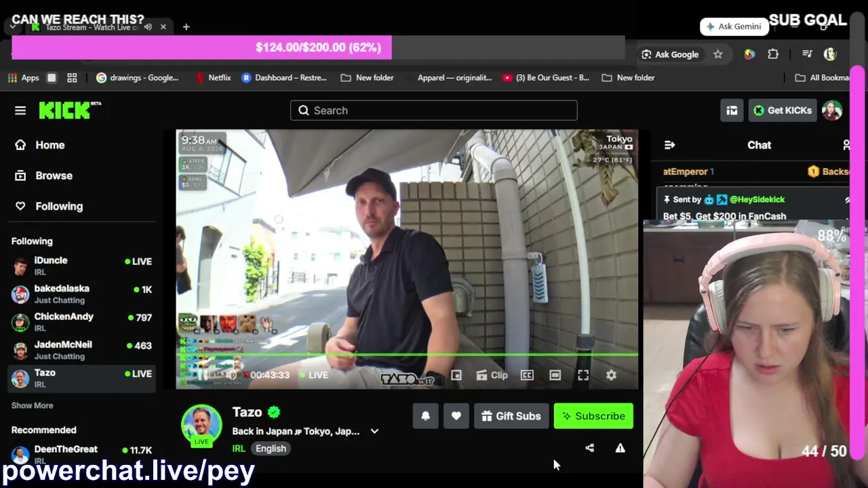This screenshot has width=868, height=488.
Task: Click the IRL category link
Action: 239,449
